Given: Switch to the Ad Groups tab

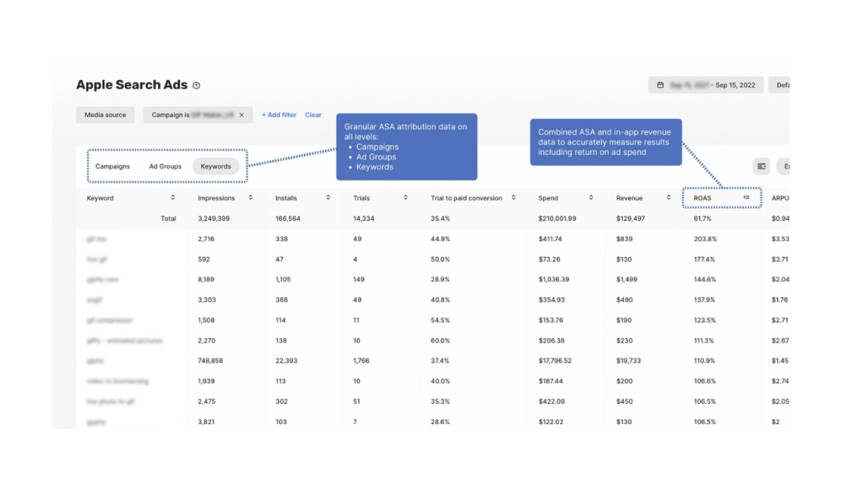Looking at the screenshot, I should (x=165, y=166).
